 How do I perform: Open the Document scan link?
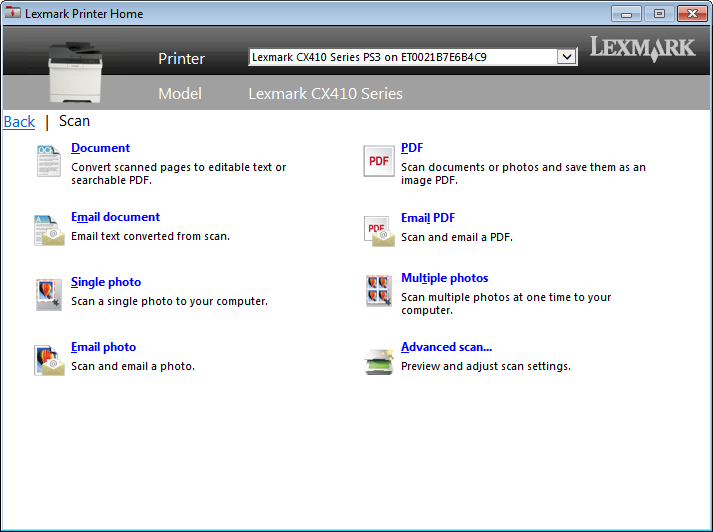click(100, 148)
